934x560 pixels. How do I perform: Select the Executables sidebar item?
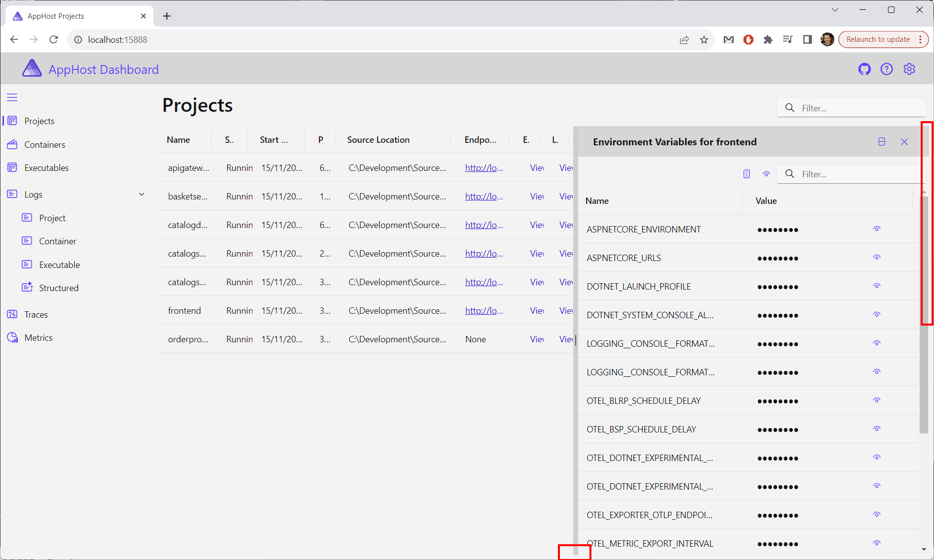[46, 167]
